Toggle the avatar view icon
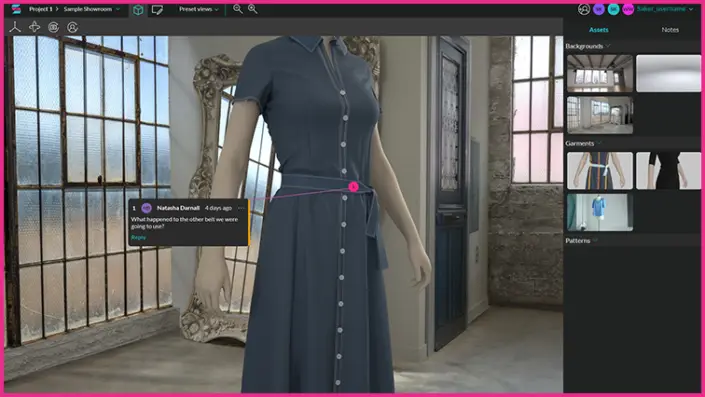This screenshot has width=705, height=397. pos(72,27)
